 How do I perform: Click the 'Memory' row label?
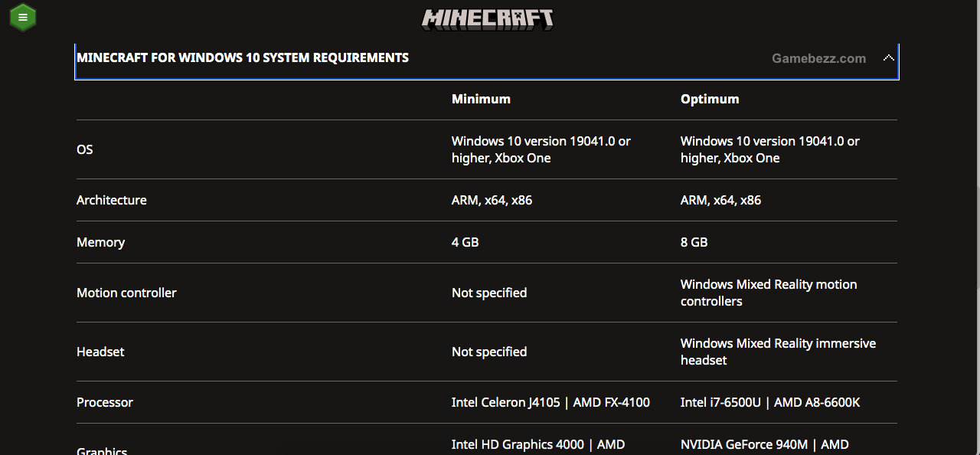click(x=100, y=242)
